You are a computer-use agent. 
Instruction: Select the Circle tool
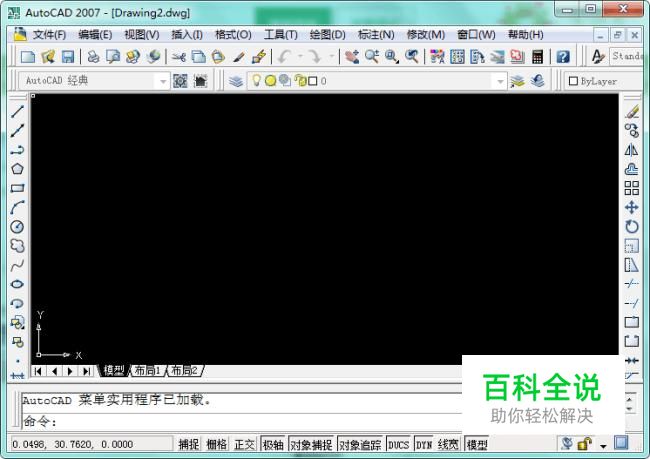click(17, 226)
